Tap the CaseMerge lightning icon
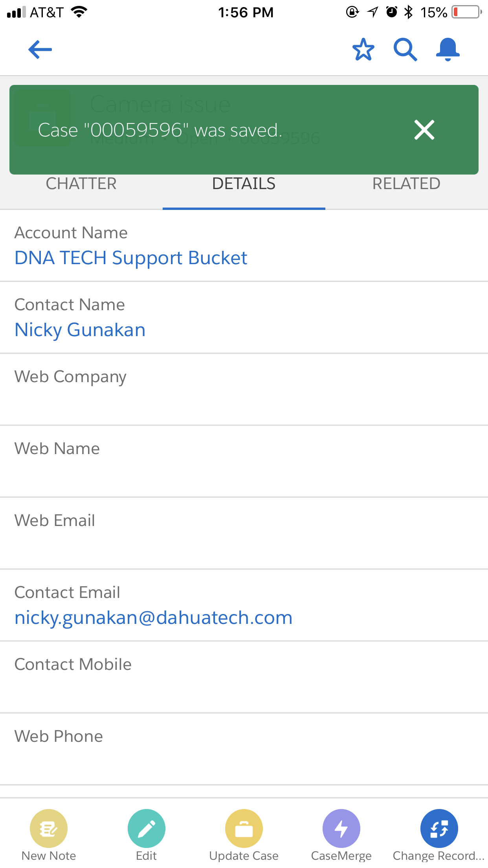The height and width of the screenshot is (868, 488). [x=341, y=828]
